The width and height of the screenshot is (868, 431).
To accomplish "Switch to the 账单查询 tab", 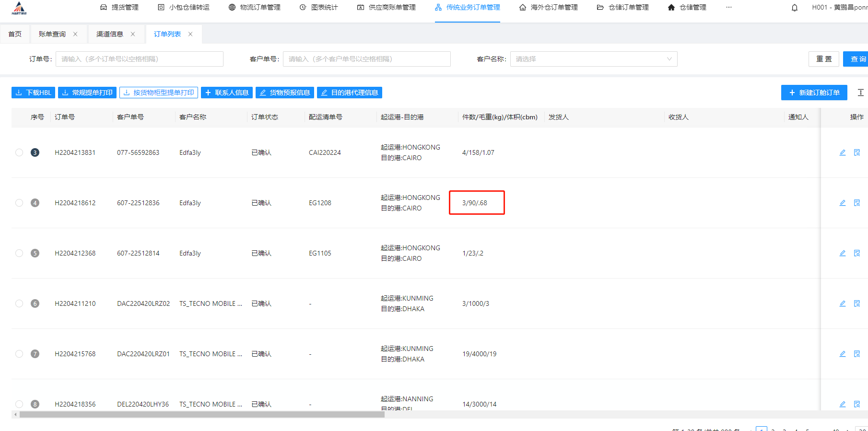I will point(52,34).
